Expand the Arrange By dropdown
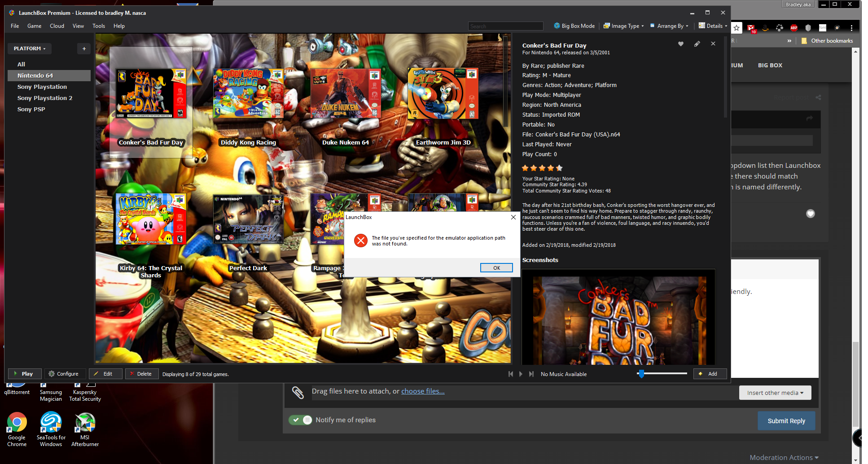This screenshot has width=868, height=464. point(669,26)
